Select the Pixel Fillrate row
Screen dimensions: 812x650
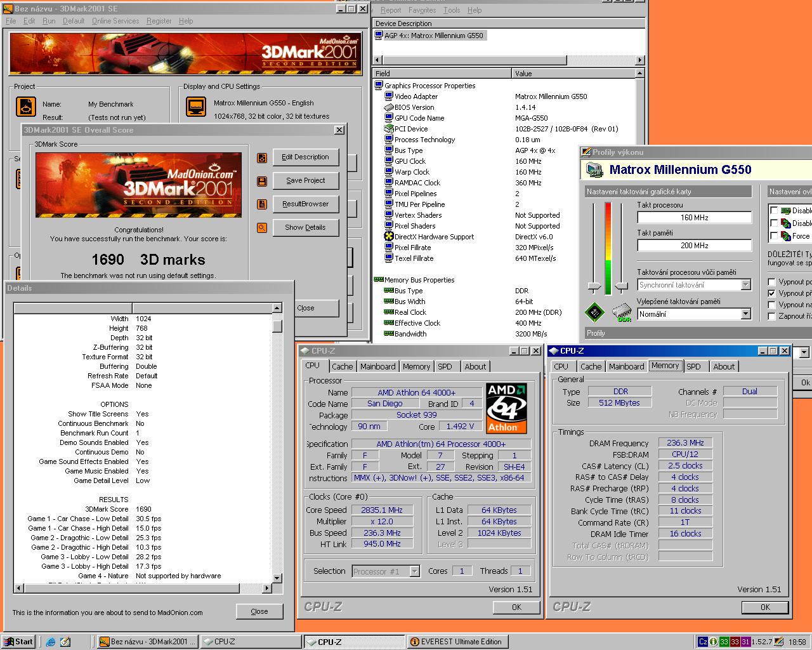click(x=507, y=248)
